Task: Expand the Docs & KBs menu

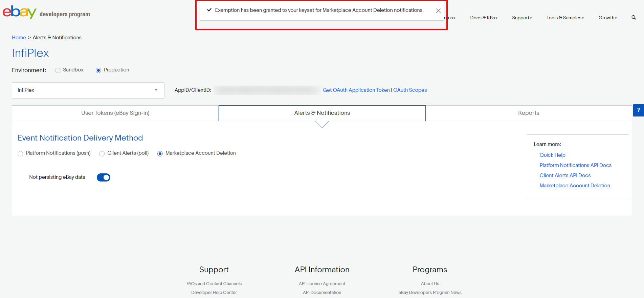Action: point(483,18)
